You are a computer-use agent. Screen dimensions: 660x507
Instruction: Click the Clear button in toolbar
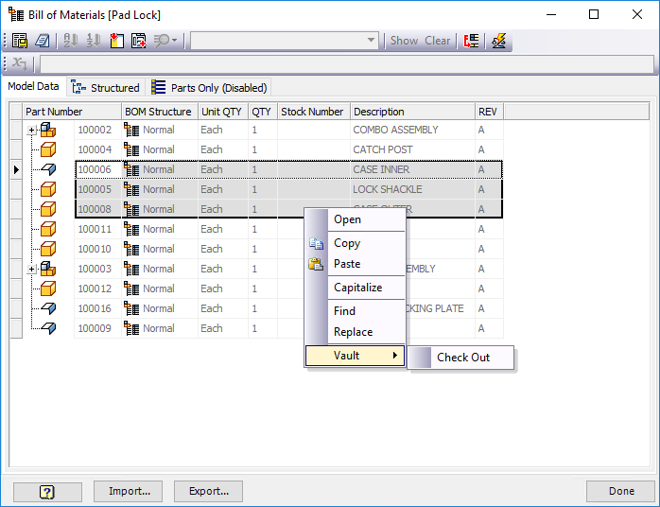[x=437, y=41]
